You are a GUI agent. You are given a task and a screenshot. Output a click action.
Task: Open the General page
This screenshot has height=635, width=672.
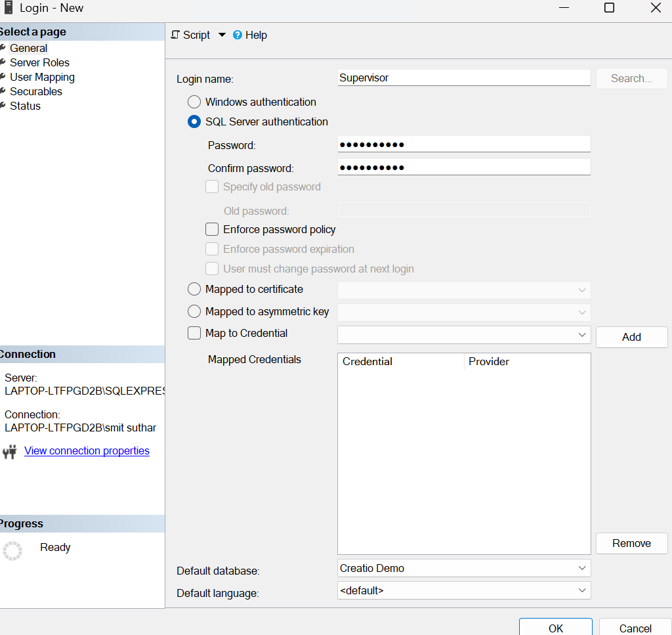(x=28, y=48)
